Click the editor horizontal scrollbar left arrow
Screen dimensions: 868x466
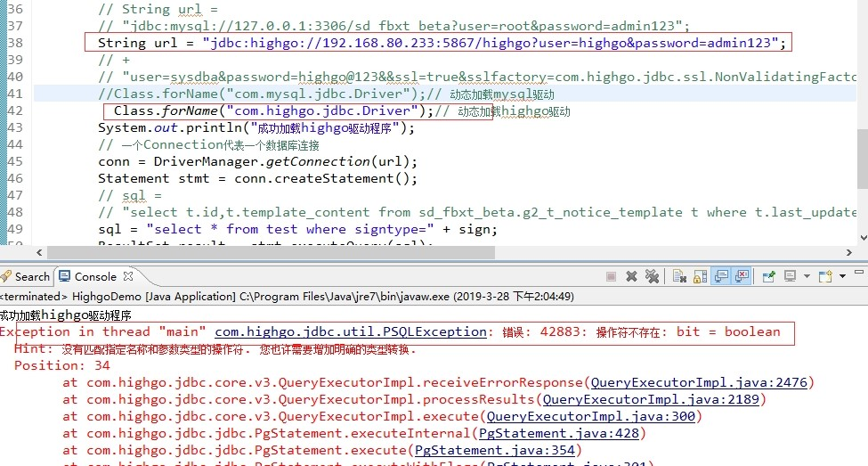[39, 253]
